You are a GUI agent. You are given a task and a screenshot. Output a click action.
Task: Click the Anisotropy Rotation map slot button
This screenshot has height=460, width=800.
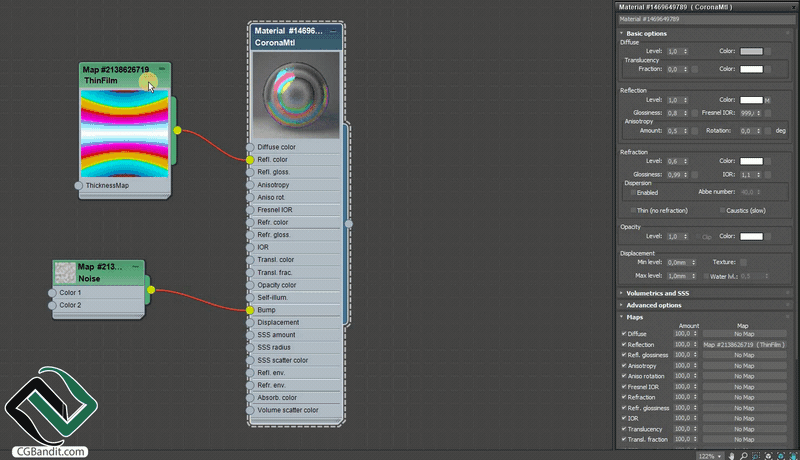[x=768, y=131]
